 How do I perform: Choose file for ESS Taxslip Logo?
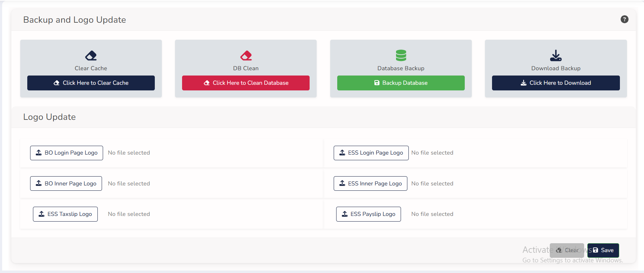pos(65,214)
